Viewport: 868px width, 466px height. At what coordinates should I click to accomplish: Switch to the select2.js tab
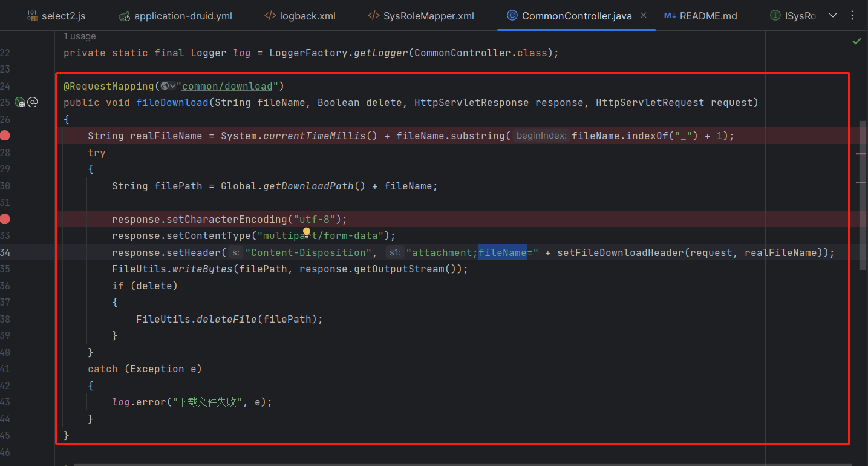point(55,16)
